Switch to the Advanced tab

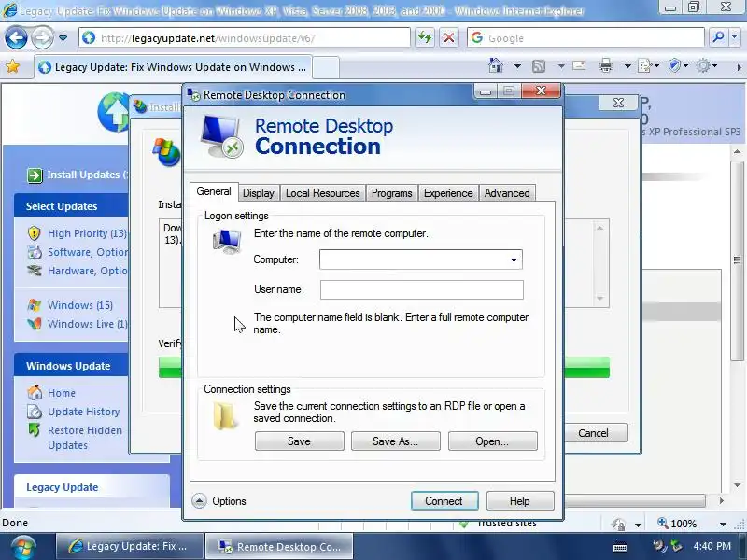[x=507, y=193]
